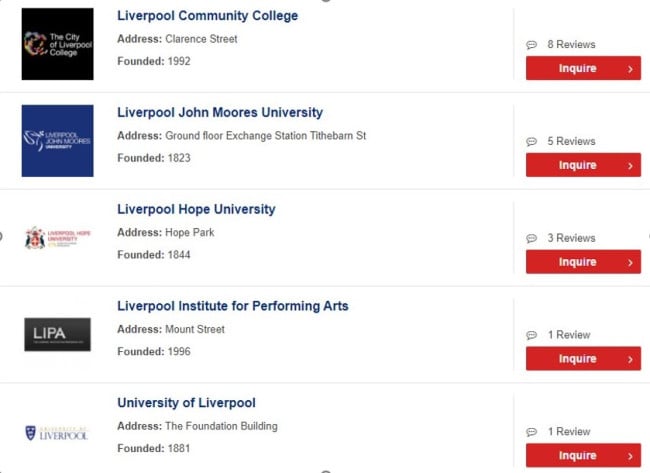The image size is (650, 473).
Task: Click comment icon next to 5 Reviews
Action: pos(531,142)
